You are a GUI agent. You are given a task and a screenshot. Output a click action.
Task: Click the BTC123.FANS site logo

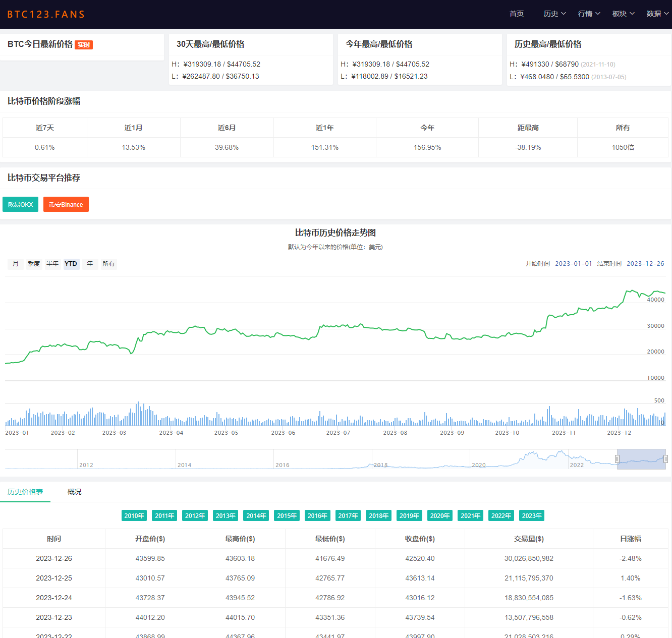click(46, 14)
